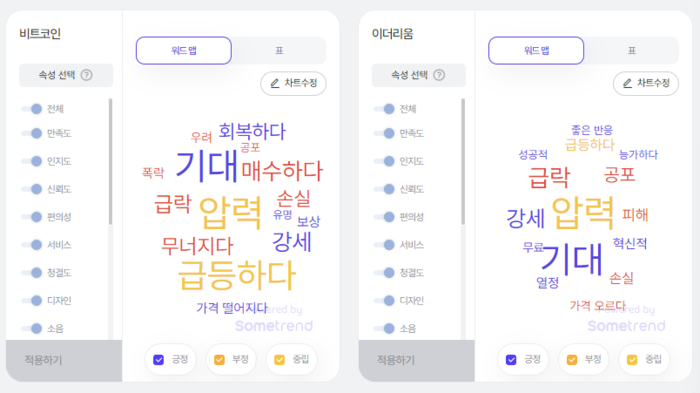This screenshot has width=700, height=393.
Task: Toggle 만족도 switch in 이더리움 panel
Action: (x=384, y=133)
